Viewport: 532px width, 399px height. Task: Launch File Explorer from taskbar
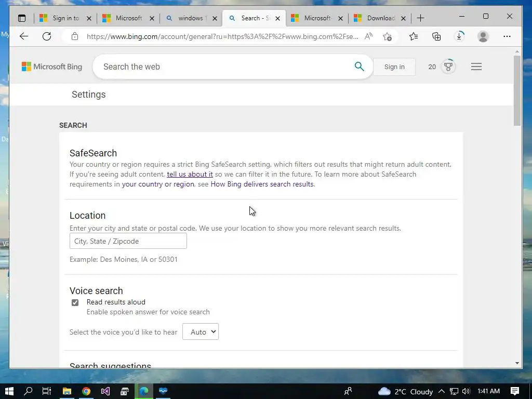click(x=67, y=391)
